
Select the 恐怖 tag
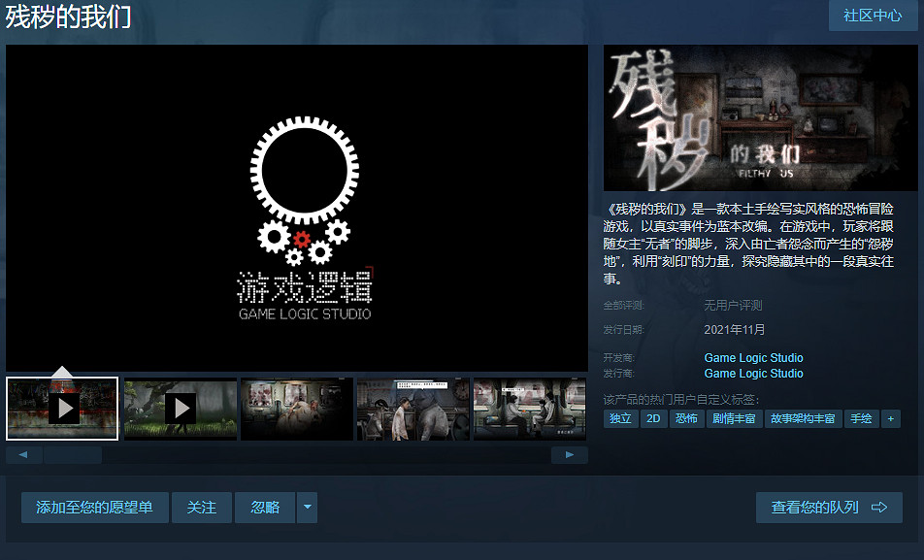(x=687, y=418)
